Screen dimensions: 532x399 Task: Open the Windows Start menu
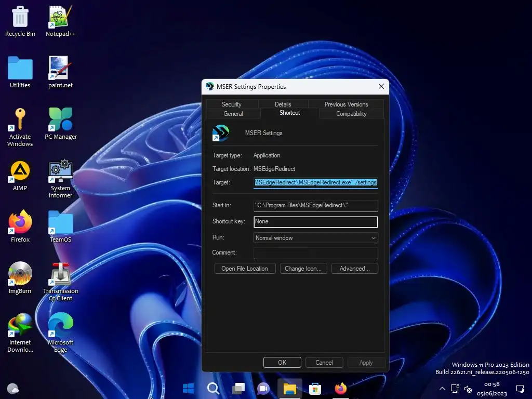(188, 388)
